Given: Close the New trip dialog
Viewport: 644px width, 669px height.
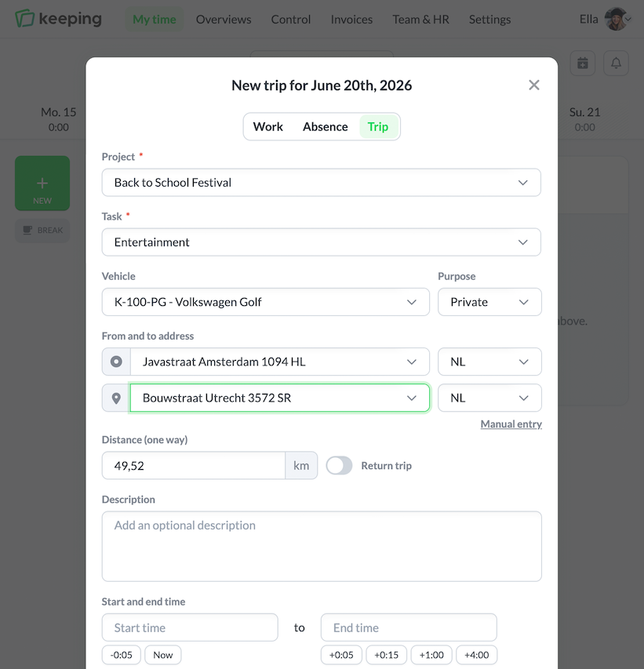Looking at the screenshot, I should [x=534, y=85].
